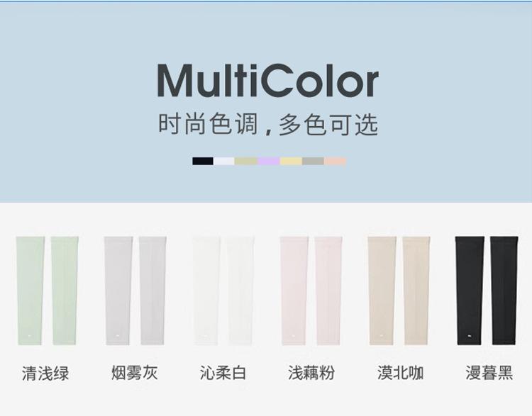
Task: Pick the peach pink swatch
Action: (336, 161)
